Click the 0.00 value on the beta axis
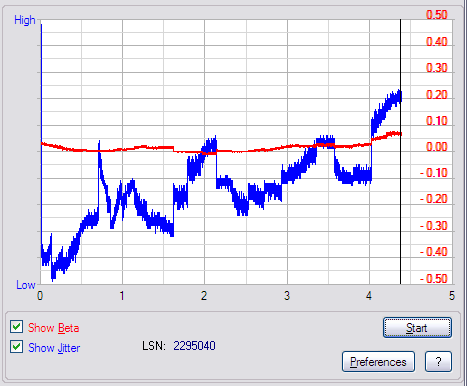The image size is (467, 386). coord(437,147)
